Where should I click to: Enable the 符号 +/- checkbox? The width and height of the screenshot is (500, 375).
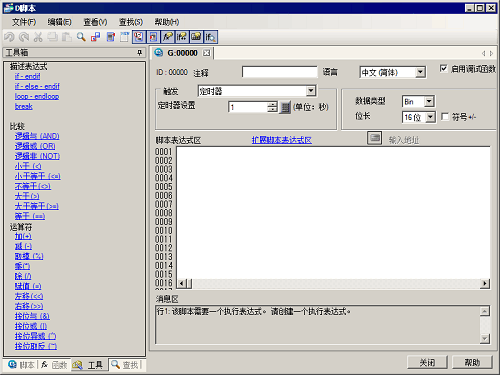click(x=445, y=117)
